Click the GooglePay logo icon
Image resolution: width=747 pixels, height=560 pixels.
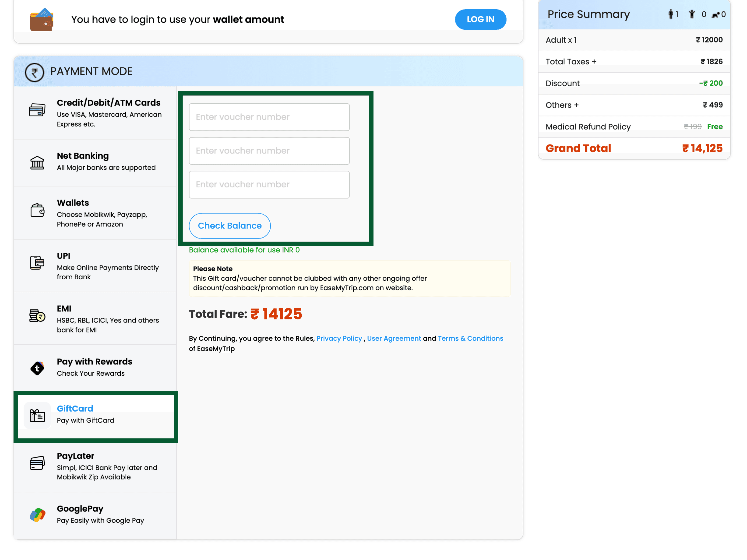(37, 515)
